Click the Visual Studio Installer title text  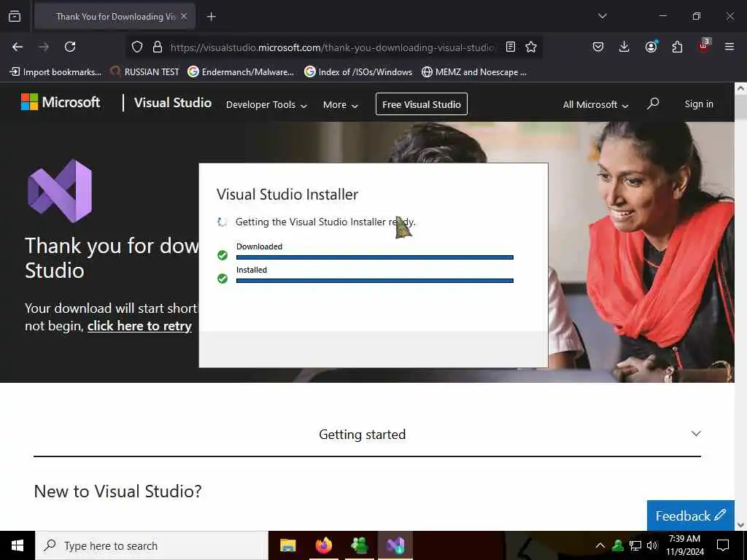tap(287, 194)
